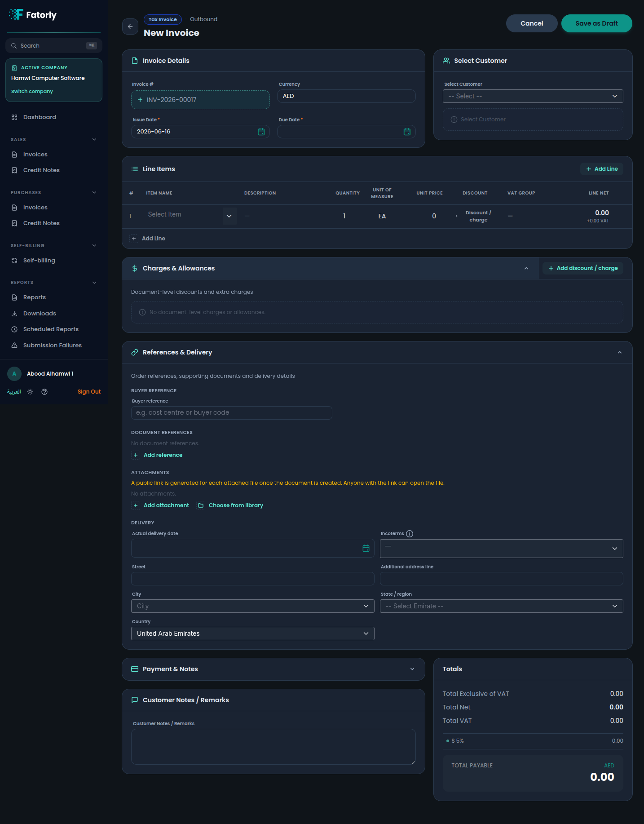Click the Invoice Details document icon

[135, 61]
